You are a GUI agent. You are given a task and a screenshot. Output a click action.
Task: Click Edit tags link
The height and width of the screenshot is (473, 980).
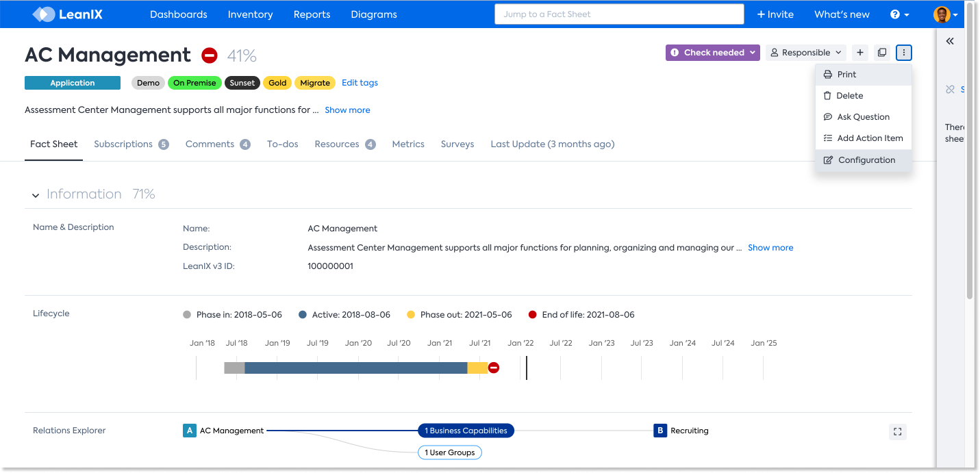360,83
